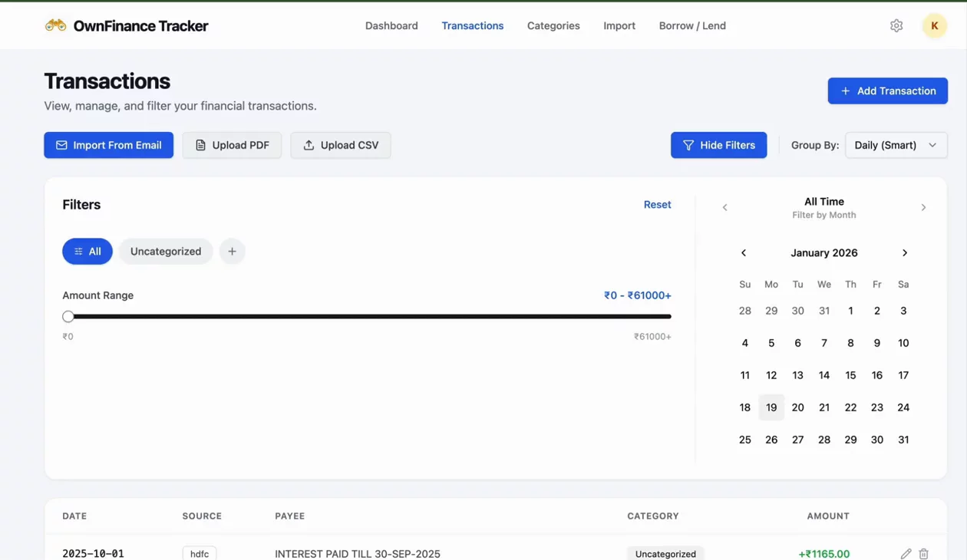
Task: Open Borrow / Lend tab
Action: 692,25
